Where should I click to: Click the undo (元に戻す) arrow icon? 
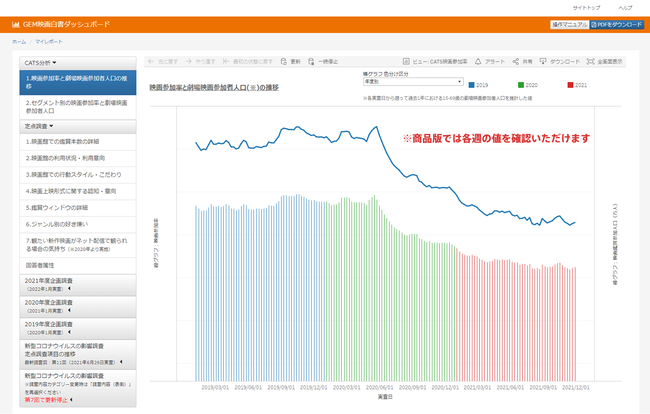coord(150,61)
